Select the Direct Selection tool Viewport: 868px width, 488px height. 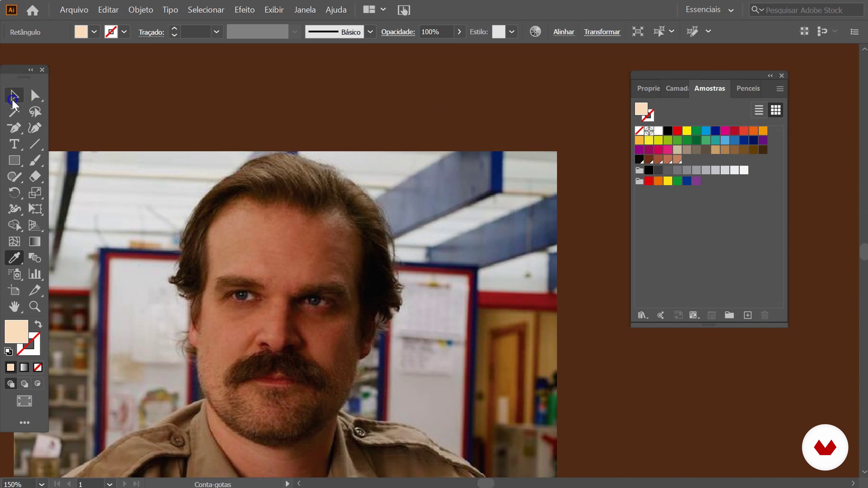point(35,96)
